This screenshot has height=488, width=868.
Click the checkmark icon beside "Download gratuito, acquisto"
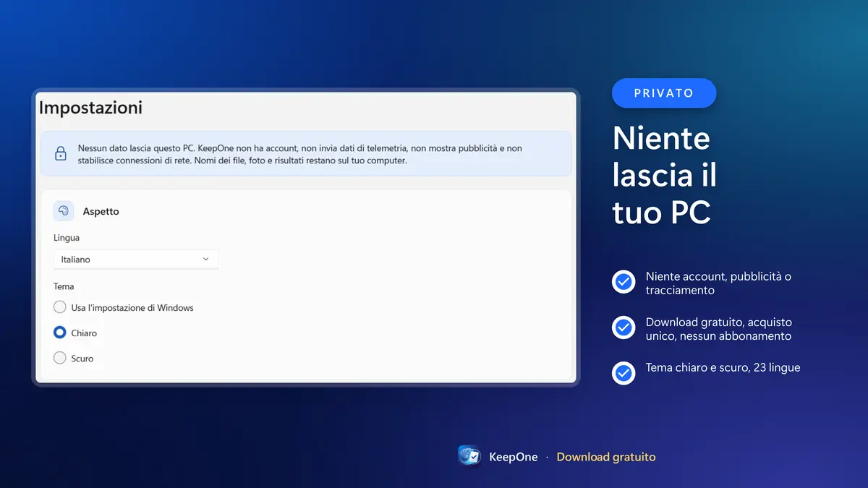pyautogui.click(x=624, y=328)
